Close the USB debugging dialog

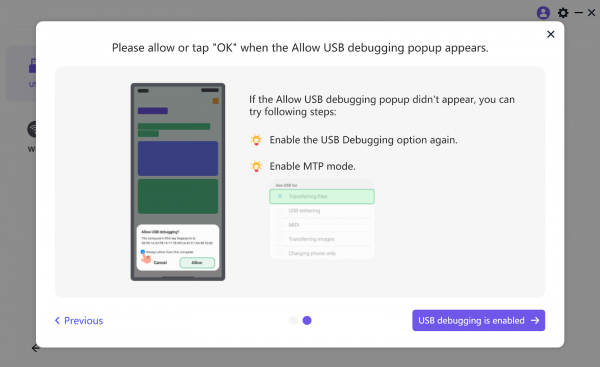pos(551,34)
